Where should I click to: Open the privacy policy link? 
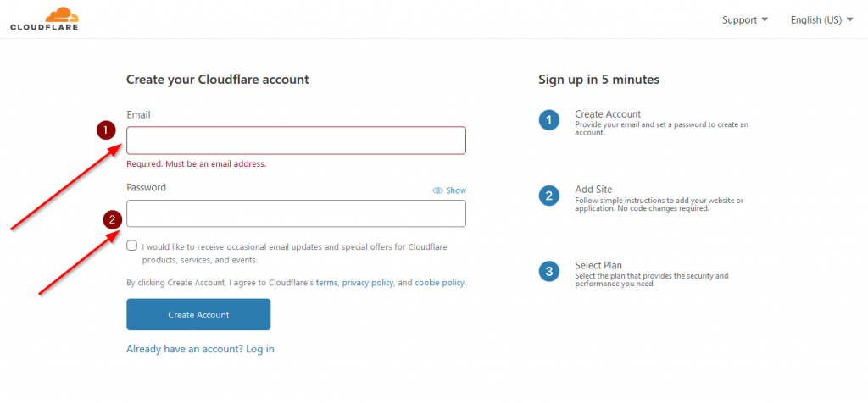coord(368,283)
